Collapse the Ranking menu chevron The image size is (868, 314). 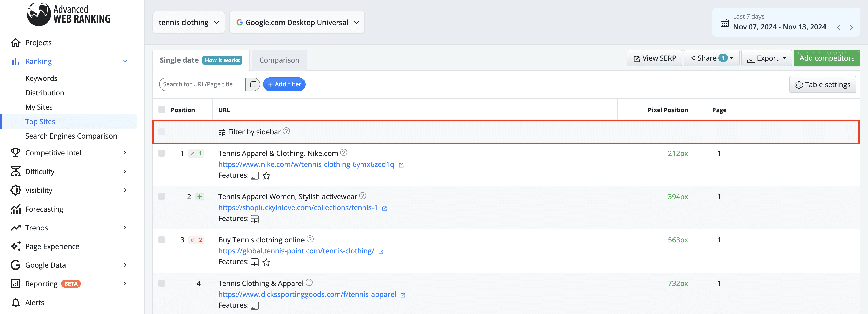coord(125,61)
